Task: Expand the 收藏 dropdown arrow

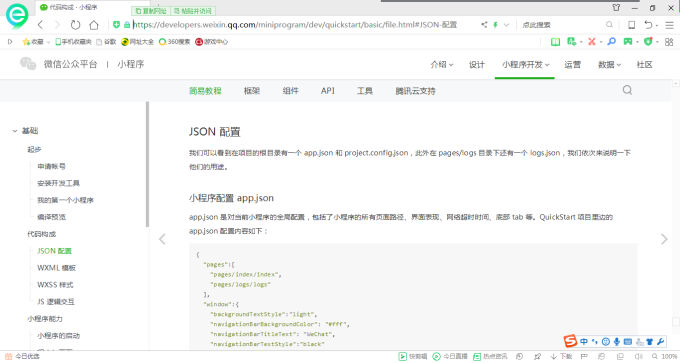Action: pyautogui.click(x=48, y=42)
